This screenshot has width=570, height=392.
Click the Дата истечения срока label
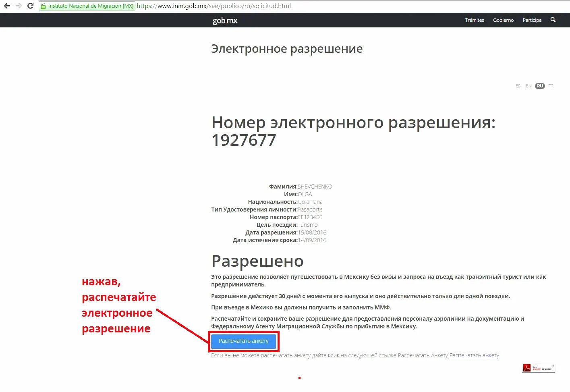tap(265, 240)
